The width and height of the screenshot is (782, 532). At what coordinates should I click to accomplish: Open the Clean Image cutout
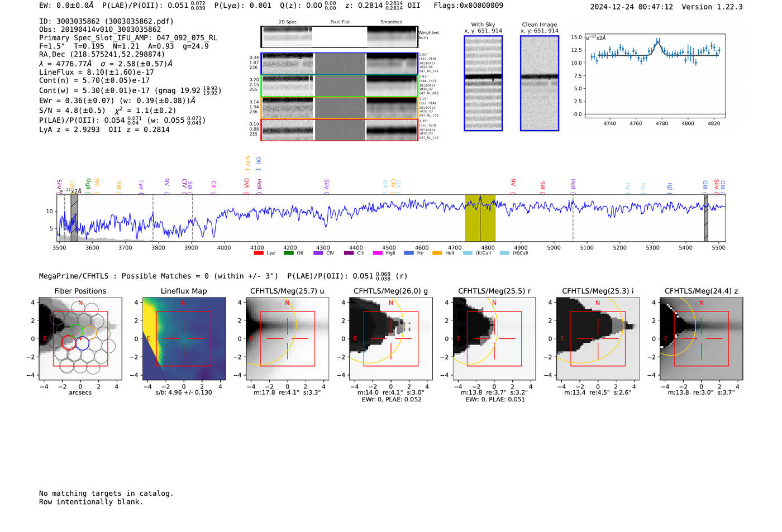point(540,83)
